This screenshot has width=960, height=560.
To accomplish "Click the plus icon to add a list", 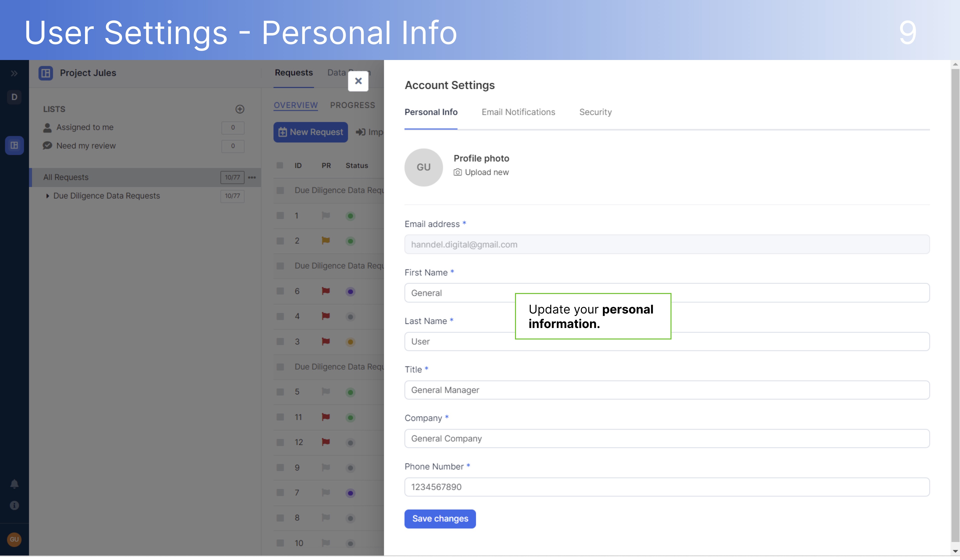I will 240,109.
